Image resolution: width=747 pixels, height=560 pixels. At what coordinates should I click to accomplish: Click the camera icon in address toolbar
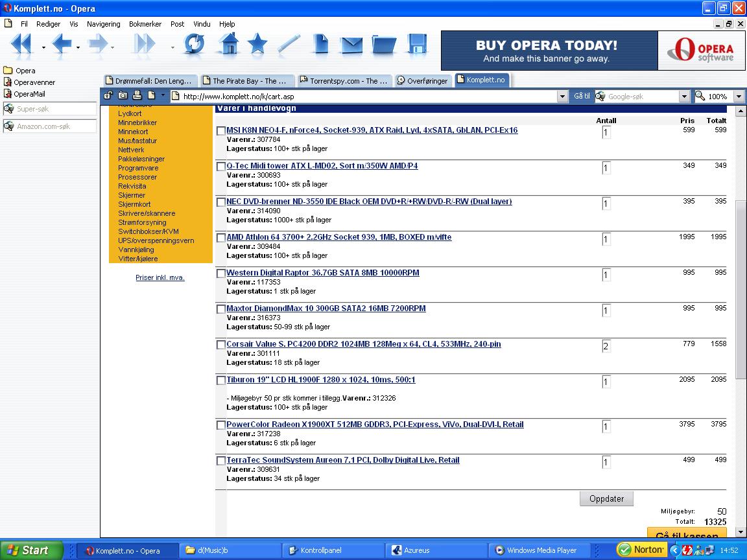[x=123, y=95]
